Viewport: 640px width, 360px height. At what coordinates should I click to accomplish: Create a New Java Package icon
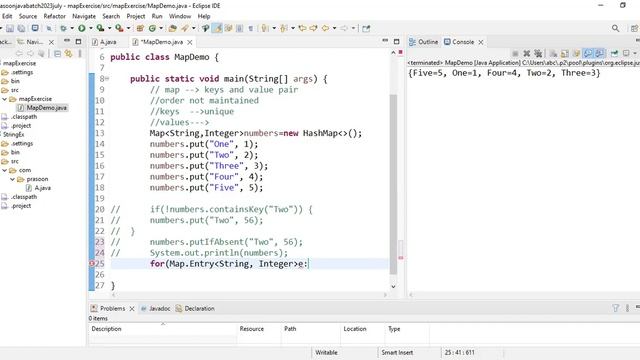click(140, 28)
